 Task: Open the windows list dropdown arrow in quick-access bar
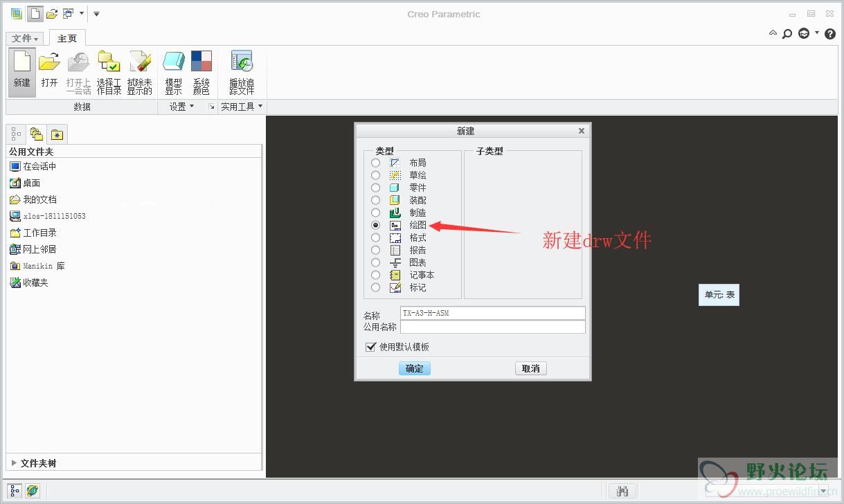click(82, 14)
